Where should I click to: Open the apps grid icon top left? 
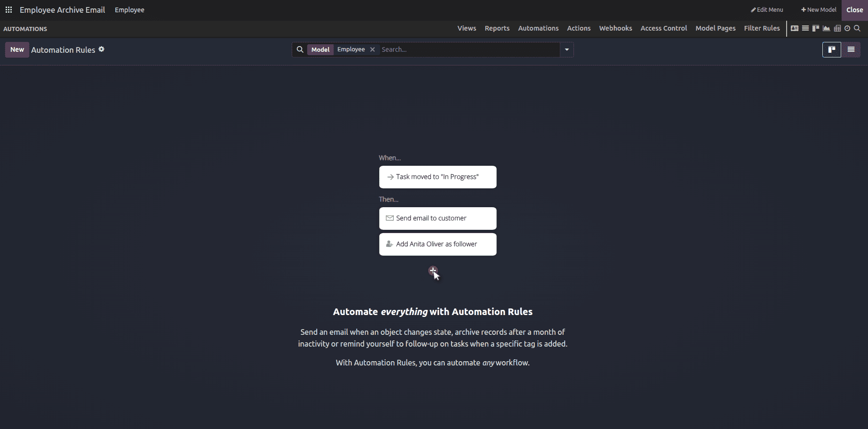(x=8, y=9)
